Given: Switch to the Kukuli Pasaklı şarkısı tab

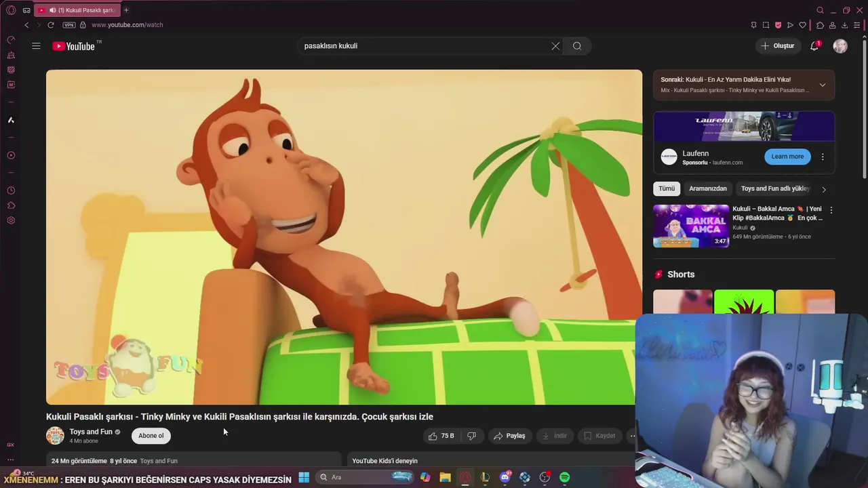Looking at the screenshot, I should tap(77, 10).
